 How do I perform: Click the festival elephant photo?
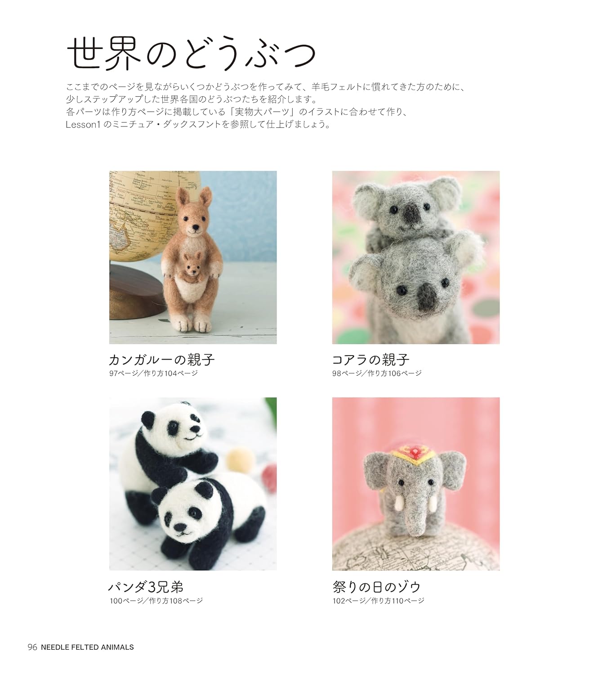tap(416, 484)
